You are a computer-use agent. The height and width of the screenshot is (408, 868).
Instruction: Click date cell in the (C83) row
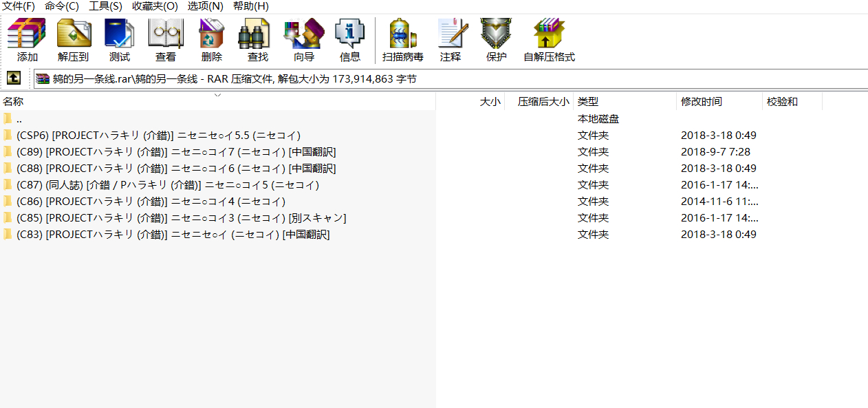tap(719, 235)
